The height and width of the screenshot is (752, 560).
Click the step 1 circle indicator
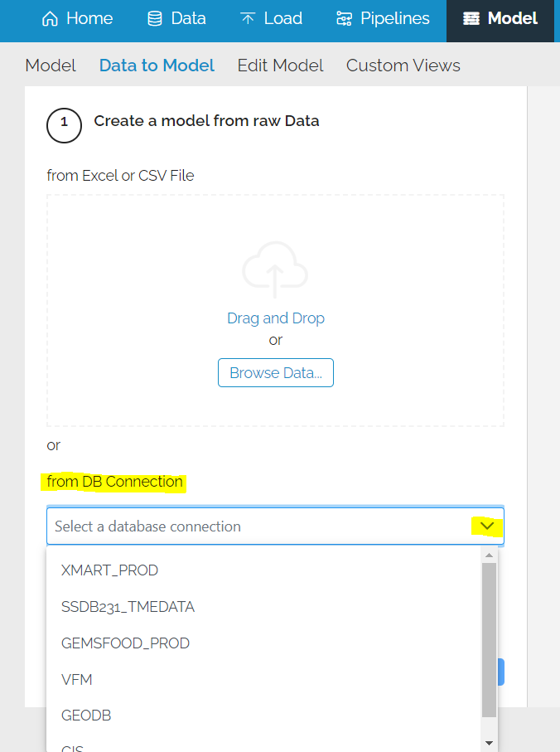pyautogui.click(x=64, y=125)
